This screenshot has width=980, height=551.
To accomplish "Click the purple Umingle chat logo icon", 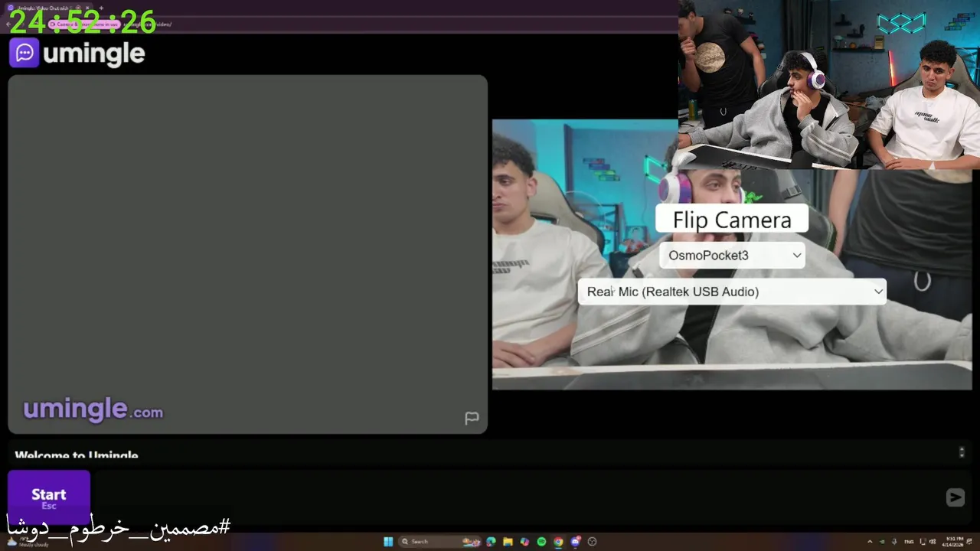I will [x=24, y=53].
